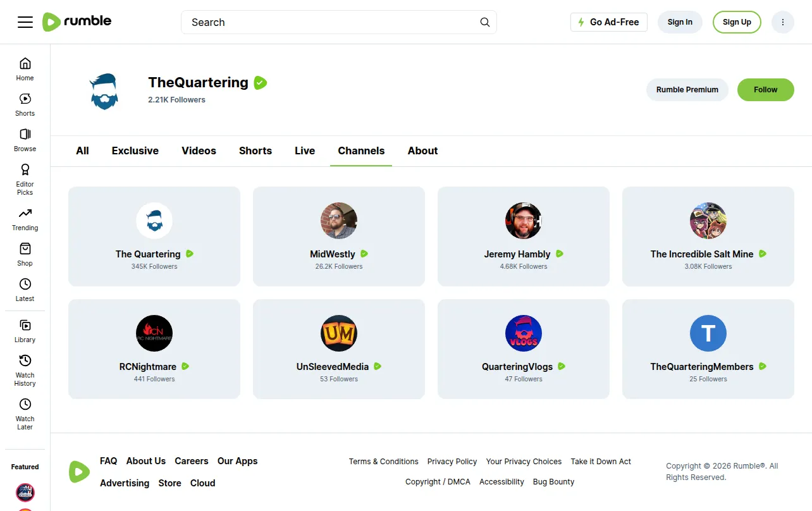Open Watch History in sidebar
This screenshot has height=511, width=812.
pos(25,371)
